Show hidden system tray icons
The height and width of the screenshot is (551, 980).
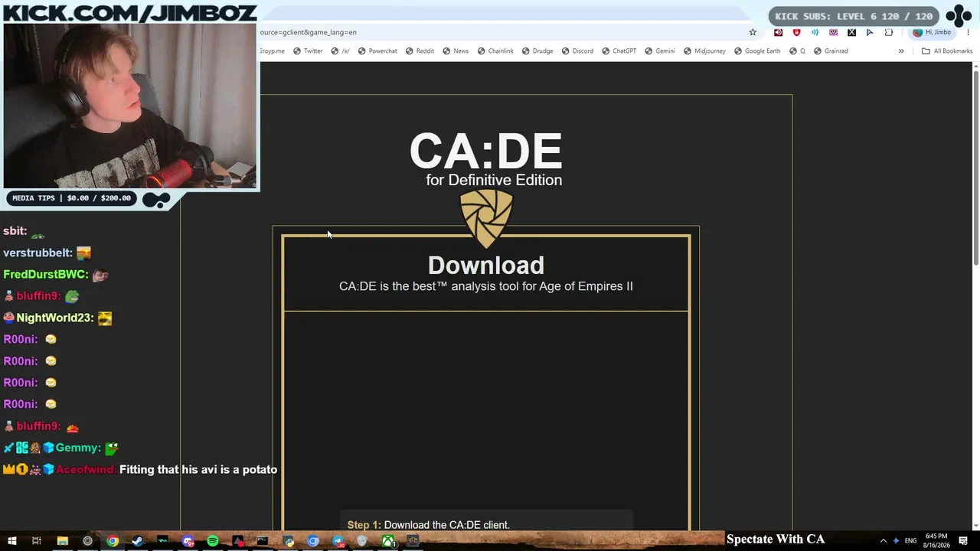pyautogui.click(x=883, y=541)
